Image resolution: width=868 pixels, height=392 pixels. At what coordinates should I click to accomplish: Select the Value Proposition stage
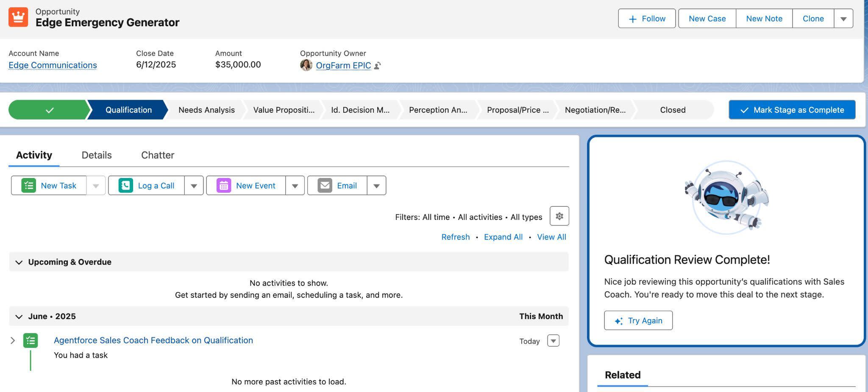(x=284, y=110)
